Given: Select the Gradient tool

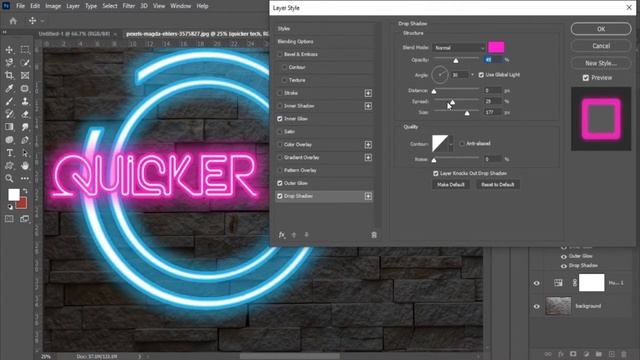Looking at the screenshot, I should point(9,127).
